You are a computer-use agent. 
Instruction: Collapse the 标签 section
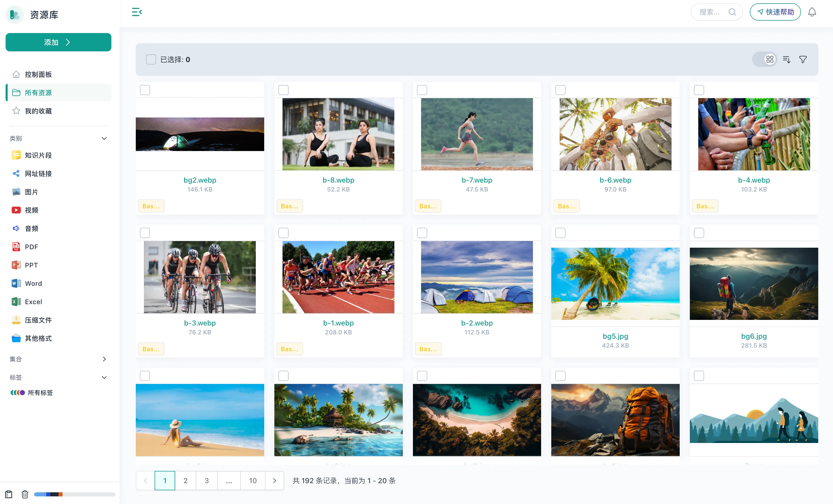[104, 377]
